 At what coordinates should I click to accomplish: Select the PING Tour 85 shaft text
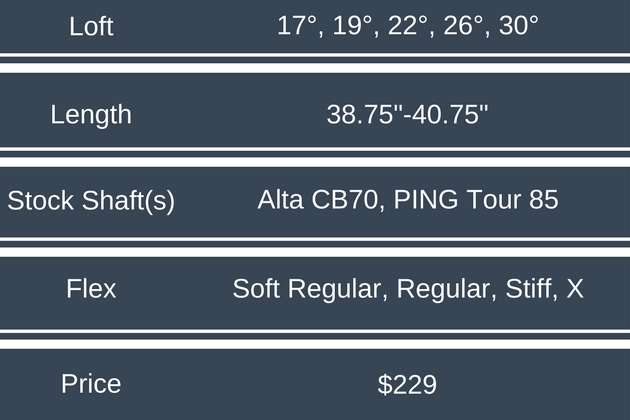click(476, 201)
